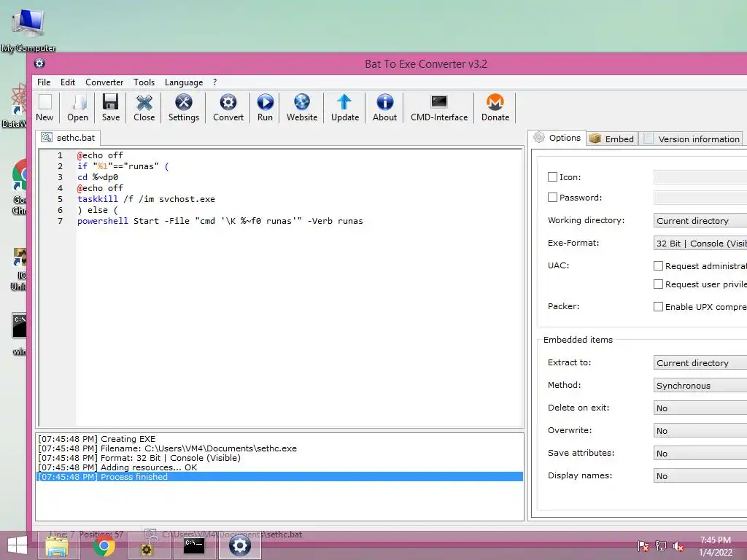Viewport: 747px width, 560px height.
Task: Check for updates via Update arrow icon
Action: (345, 108)
